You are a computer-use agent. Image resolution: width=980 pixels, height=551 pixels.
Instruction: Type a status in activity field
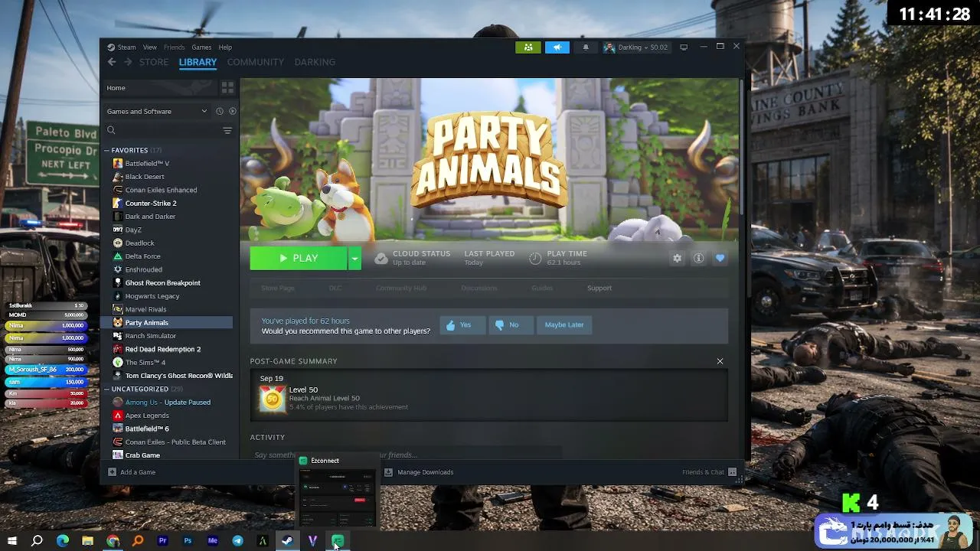[x=406, y=455]
